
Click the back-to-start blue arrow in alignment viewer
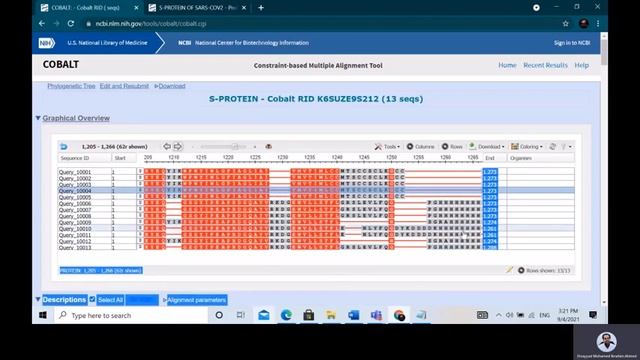click(x=64, y=147)
